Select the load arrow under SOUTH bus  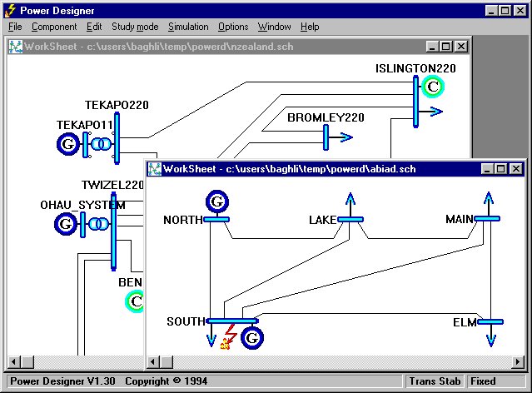tap(211, 335)
